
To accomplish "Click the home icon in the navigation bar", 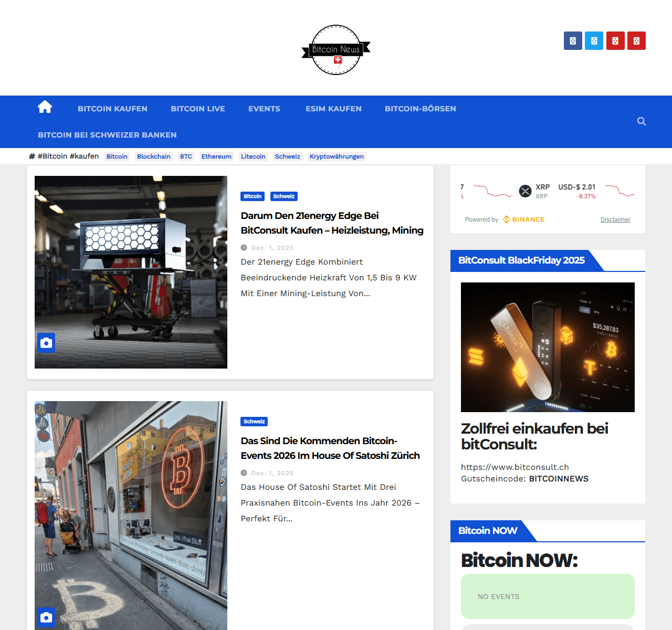I will click(x=45, y=107).
